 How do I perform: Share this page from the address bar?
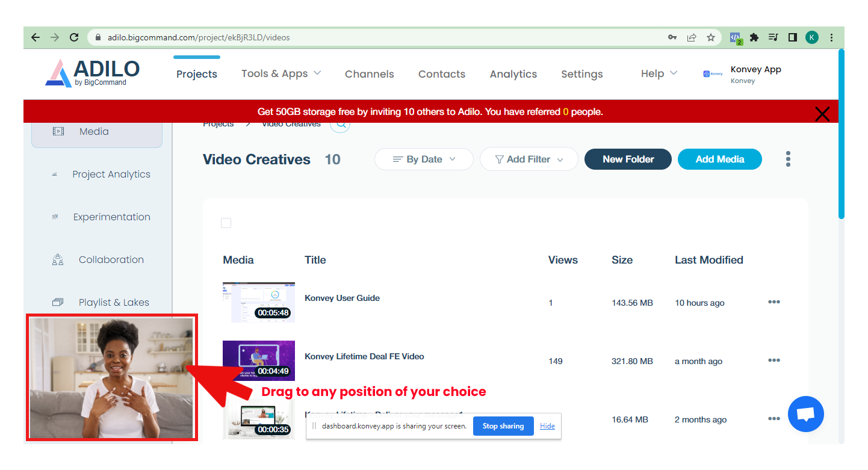(x=692, y=37)
